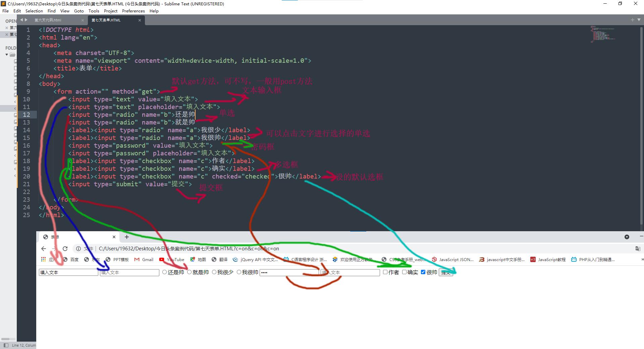
Task: Click the browser reload page icon
Action: (x=65, y=249)
